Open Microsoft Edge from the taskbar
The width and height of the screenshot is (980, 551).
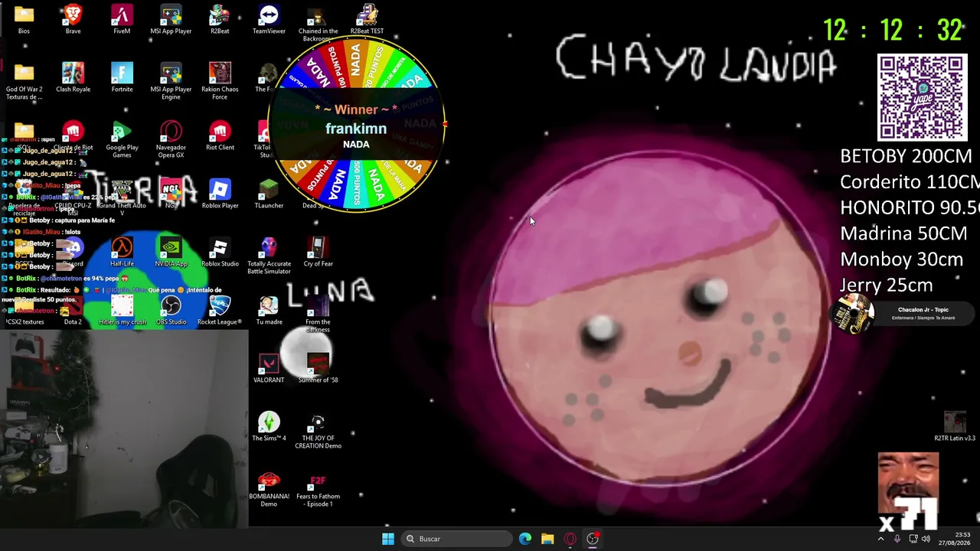[x=525, y=539]
